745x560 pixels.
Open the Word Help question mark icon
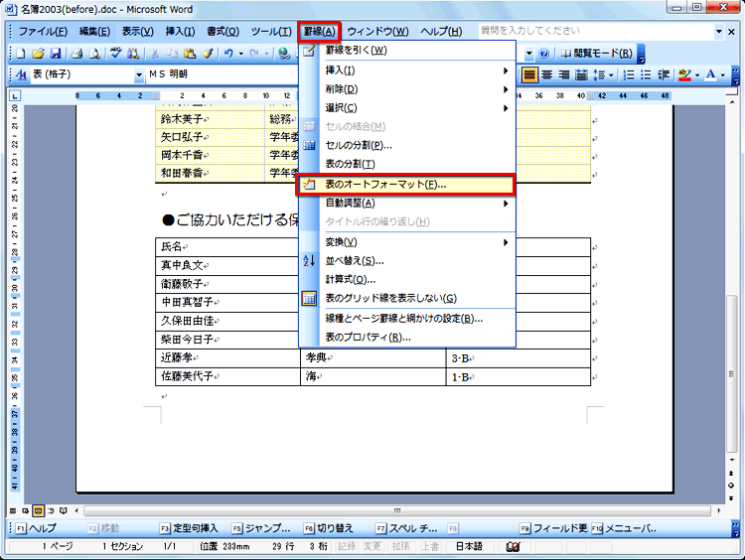click(544, 54)
